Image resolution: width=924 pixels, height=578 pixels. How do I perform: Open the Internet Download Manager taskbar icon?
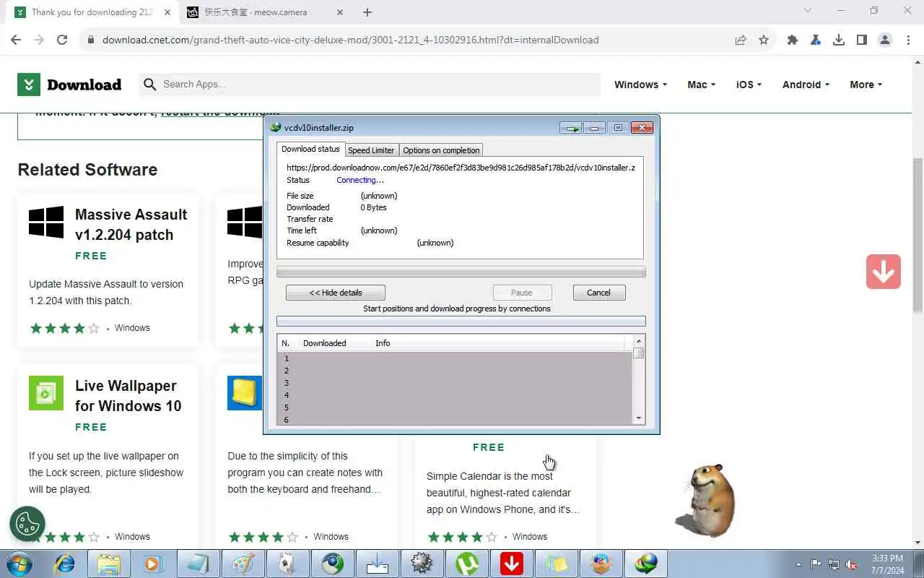(646, 564)
